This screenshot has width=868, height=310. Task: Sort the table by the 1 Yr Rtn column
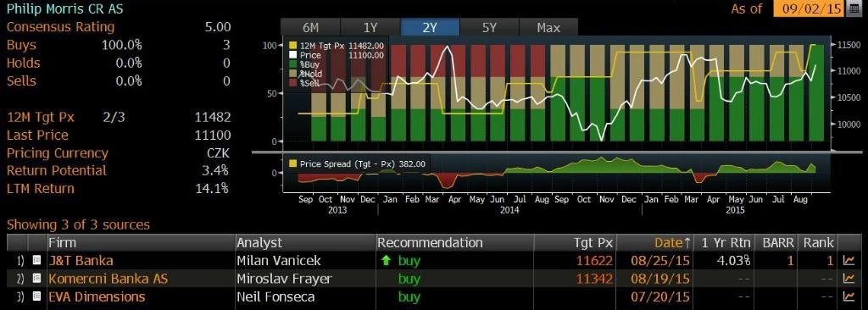tap(724, 242)
